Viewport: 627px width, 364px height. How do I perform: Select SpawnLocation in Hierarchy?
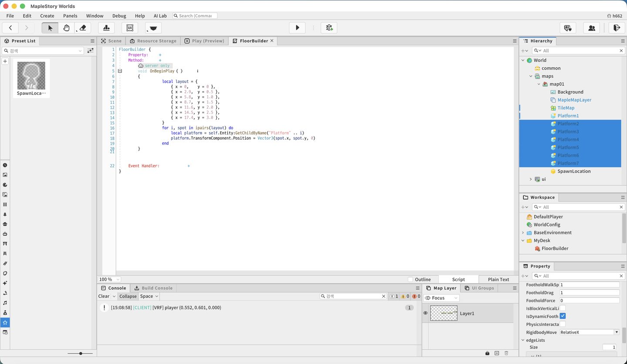click(574, 171)
